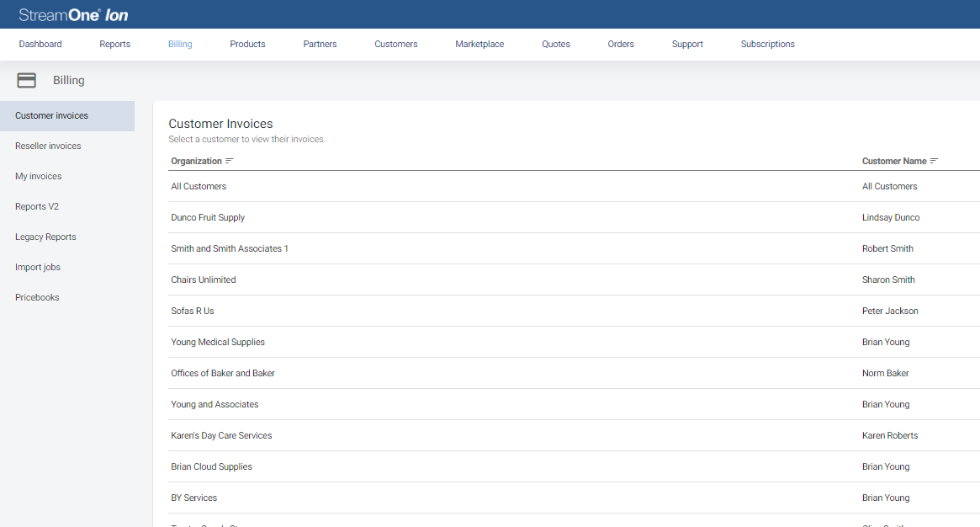The image size is (980, 527).
Task: Open the Marketplace section
Action: 479,44
